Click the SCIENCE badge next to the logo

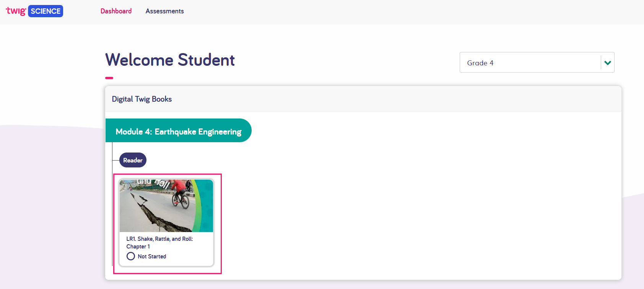click(45, 11)
